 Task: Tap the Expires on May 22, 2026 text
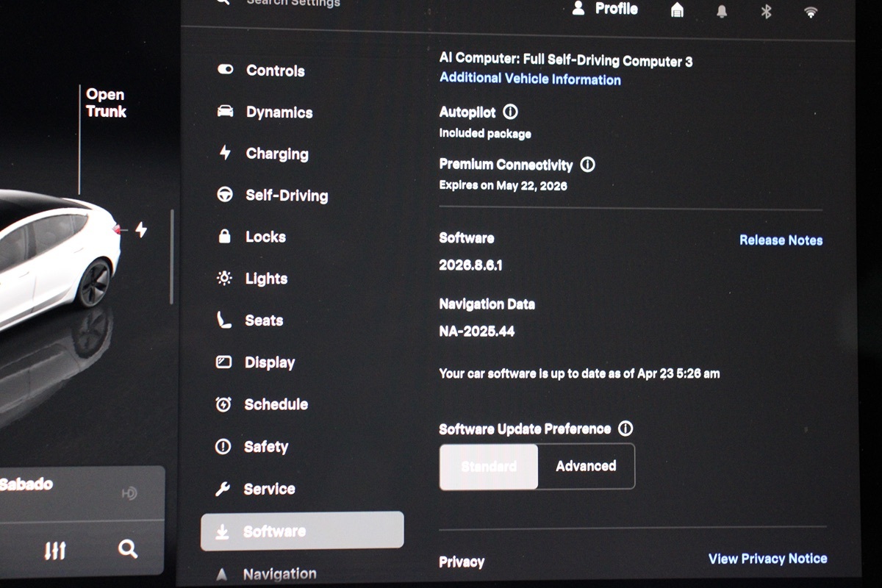click(x=503, y=185)
